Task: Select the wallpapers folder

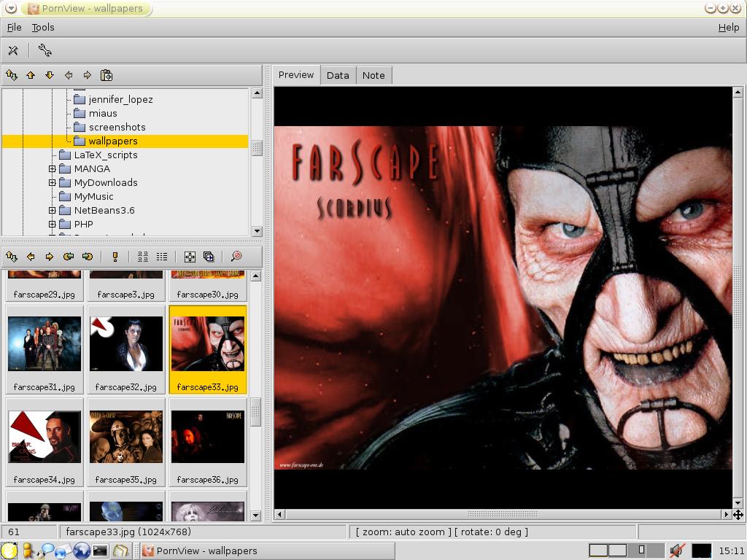Action: click(x=113, y=141)
